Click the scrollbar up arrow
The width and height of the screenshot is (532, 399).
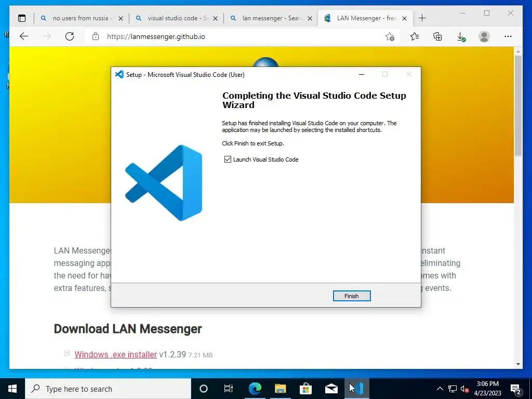point(518,51)
